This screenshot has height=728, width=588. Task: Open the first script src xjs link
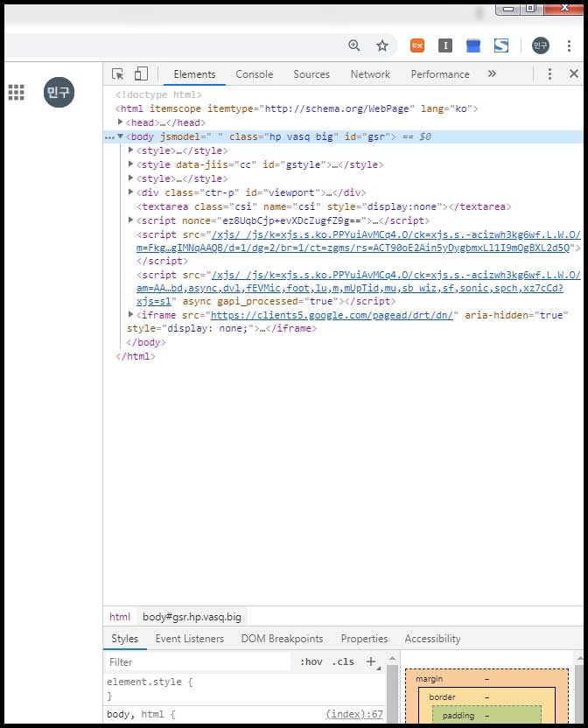[x=358, y=241]
